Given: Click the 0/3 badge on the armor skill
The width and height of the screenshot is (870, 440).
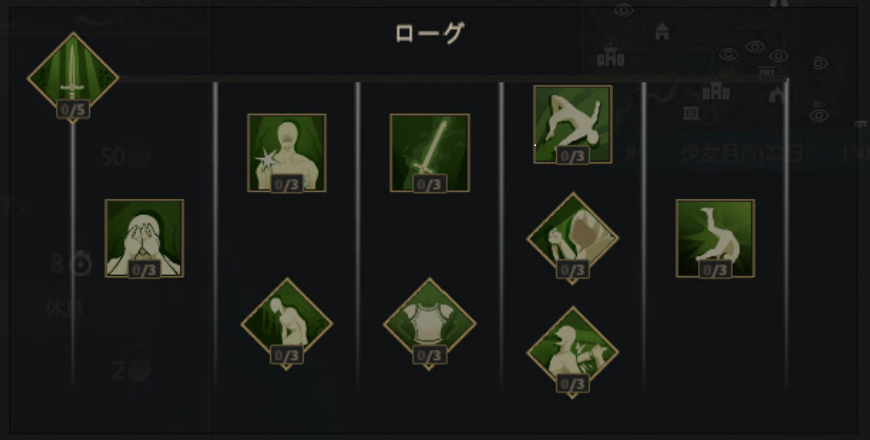Looking at the screenshot, I should coord(429,355).
